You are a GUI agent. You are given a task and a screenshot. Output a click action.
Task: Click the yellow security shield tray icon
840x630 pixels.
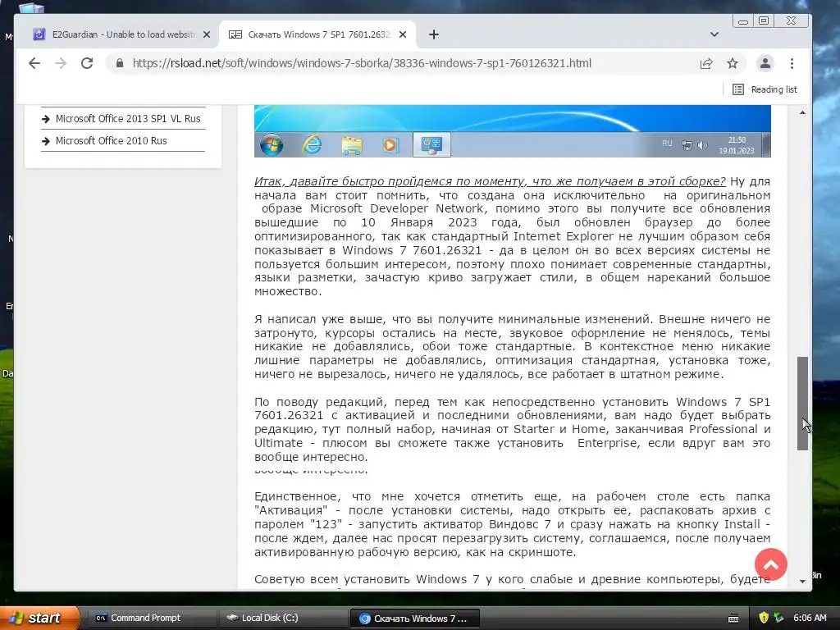764,618
